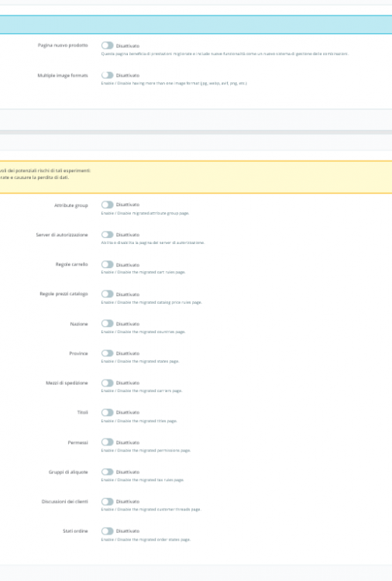Toggle the Mezzi di spedizione switch

pos(108,383)
